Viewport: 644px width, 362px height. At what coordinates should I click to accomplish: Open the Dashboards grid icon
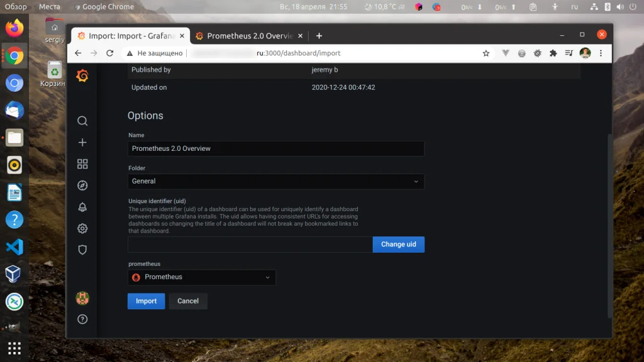82,163
